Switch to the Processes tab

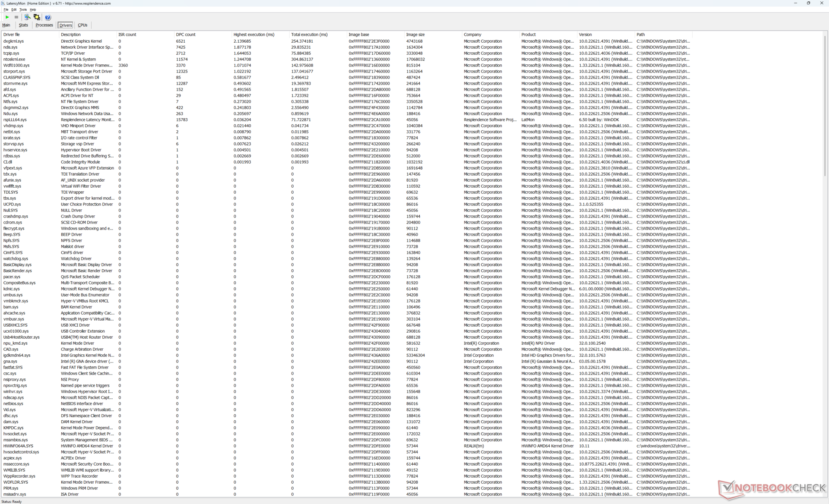[x=44, y=25]
